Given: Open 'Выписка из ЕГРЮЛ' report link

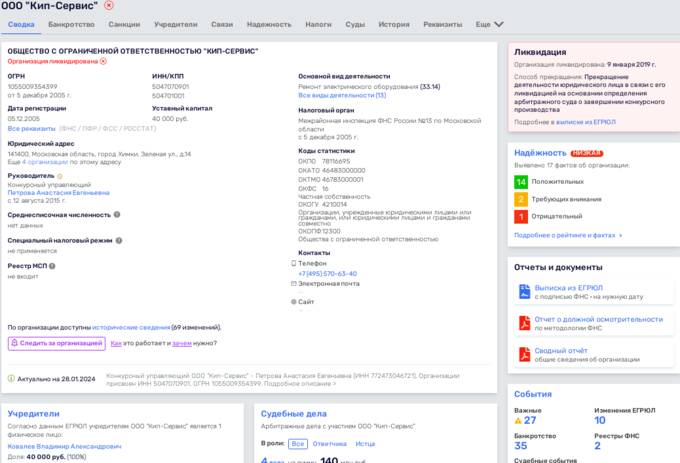Looking at the screenshot, I should (x=569, y=288).
